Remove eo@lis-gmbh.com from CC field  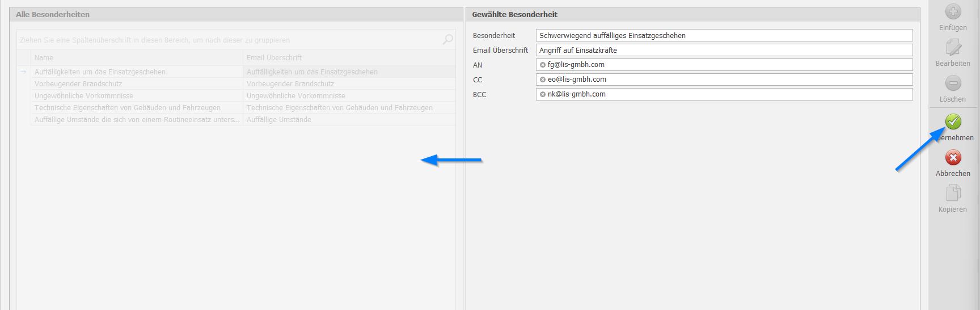point(543,79)
